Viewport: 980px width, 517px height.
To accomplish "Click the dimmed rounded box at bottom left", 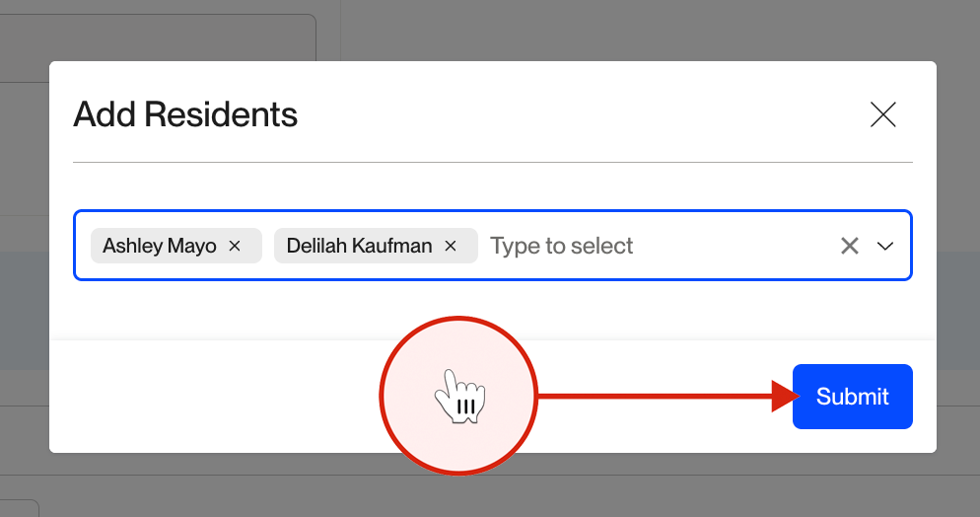I will pos(19,508).
